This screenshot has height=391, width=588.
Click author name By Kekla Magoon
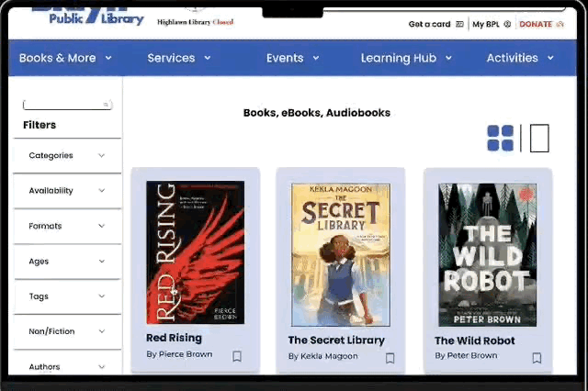point(322,356)
